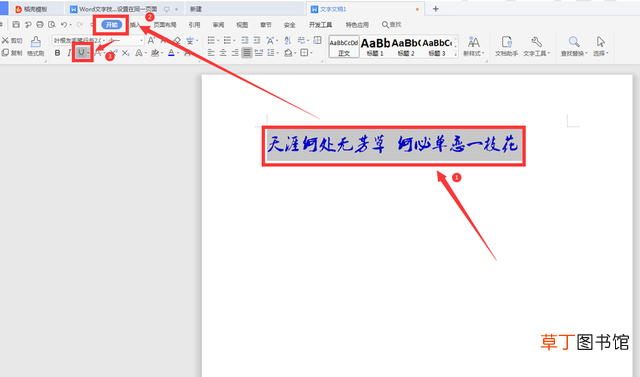Open the underline style dropdown arrow
The image size is (640, 377).
[88, 53]
